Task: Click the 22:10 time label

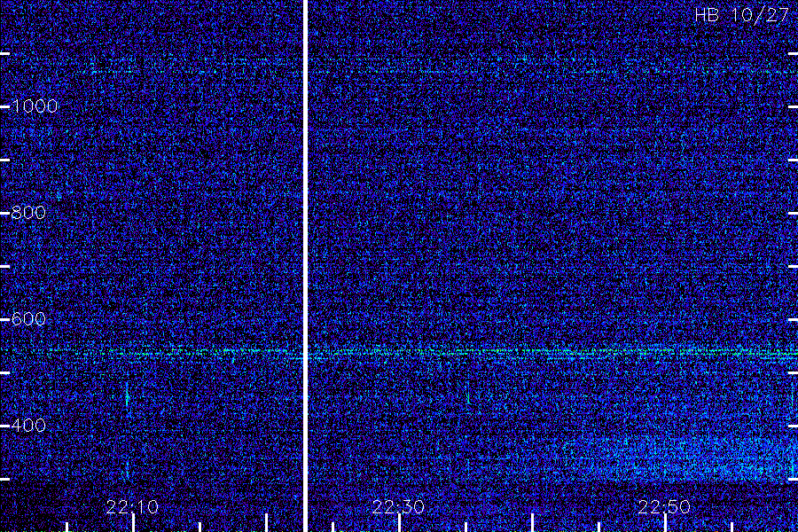Action: point(132,507)
